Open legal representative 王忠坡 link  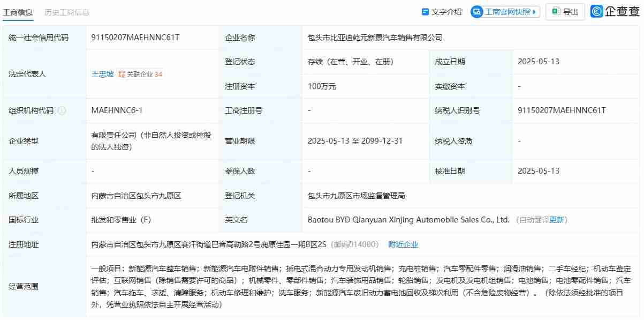coord(102,75)
